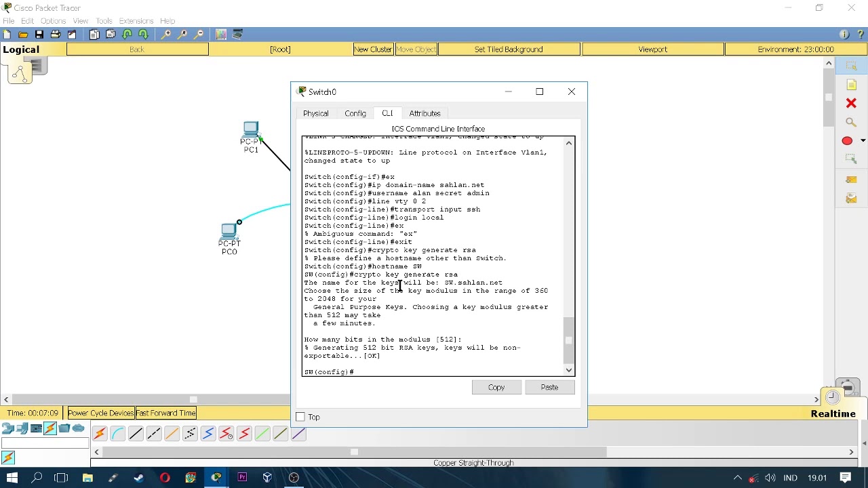Open Opera browser from taskbar
The height and width of the screenshot is (488, 868).
click(x=165, y=478)
